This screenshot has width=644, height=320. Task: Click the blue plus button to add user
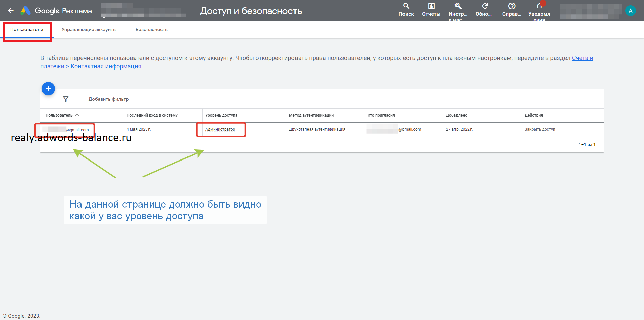[48, 89]
